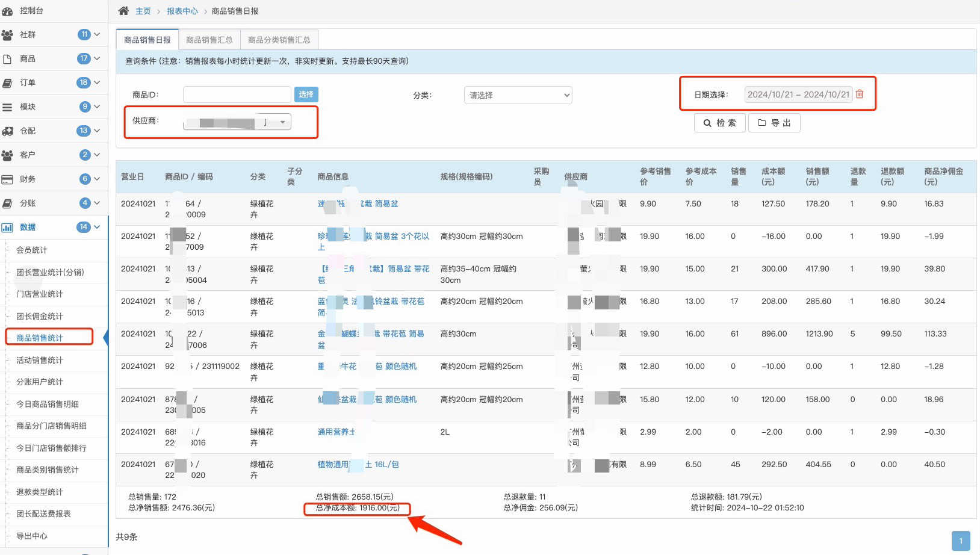Clear the date range with trash icon
This screenshot has width=980, height=555.
point(860,94)
